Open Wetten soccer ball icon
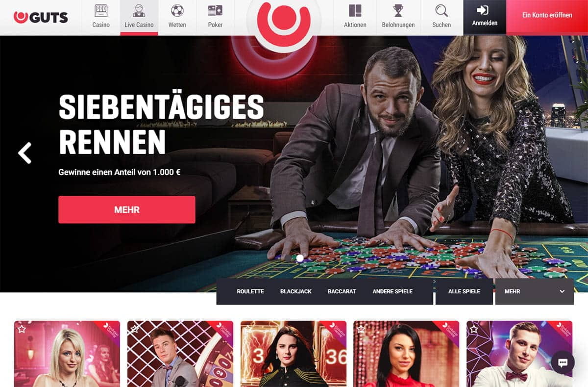588x387 pixels. [177, 11]
